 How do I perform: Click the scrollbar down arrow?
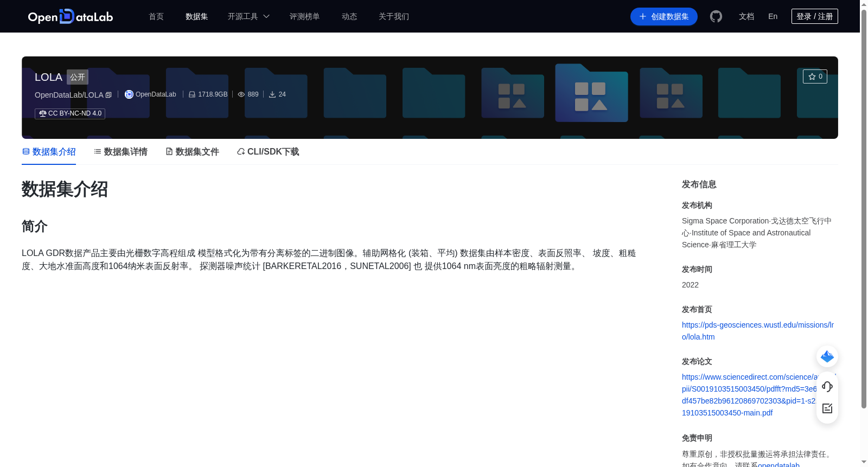864,462
